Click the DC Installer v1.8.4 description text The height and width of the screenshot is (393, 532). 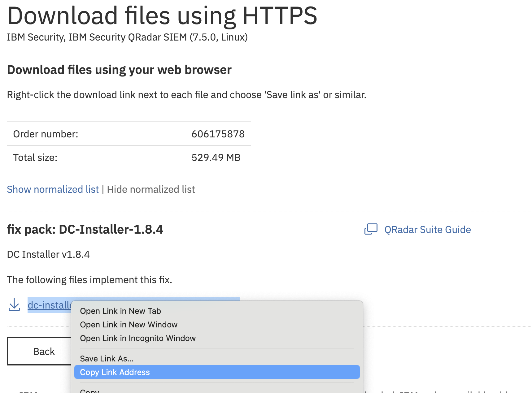coord(48,254)
